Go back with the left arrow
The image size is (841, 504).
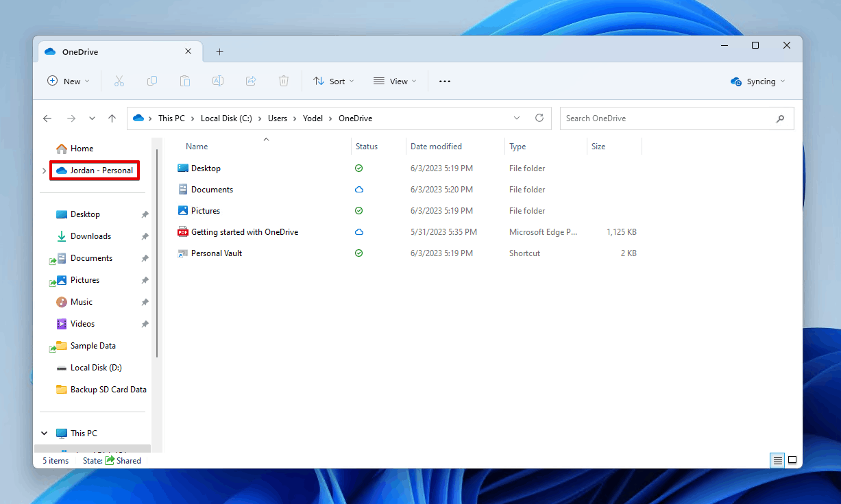[x=47, y=118]
